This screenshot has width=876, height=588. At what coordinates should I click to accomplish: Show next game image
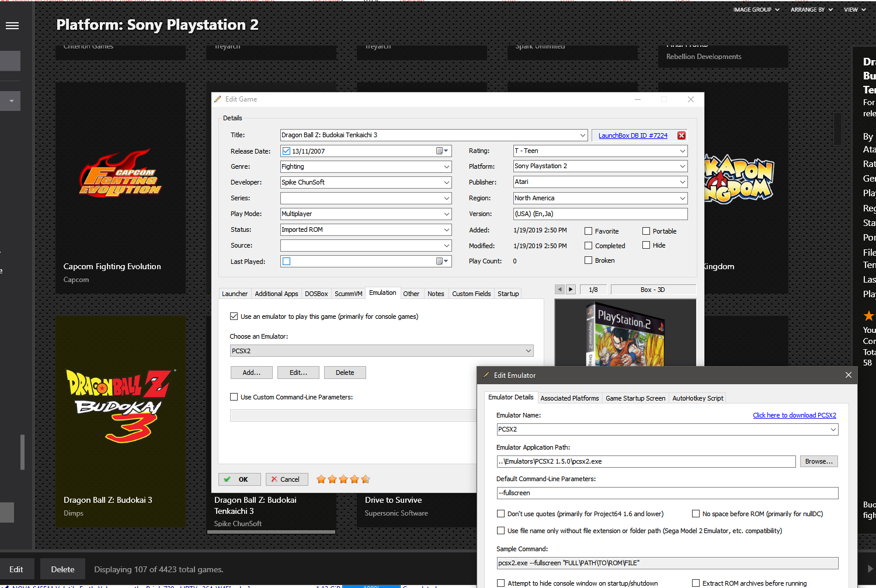click(571, 289)
